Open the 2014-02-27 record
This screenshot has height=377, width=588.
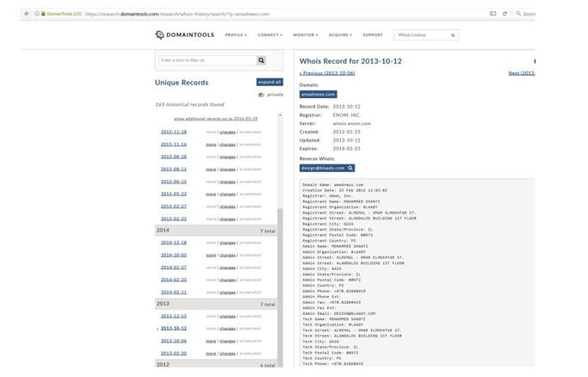pos(174,267)
